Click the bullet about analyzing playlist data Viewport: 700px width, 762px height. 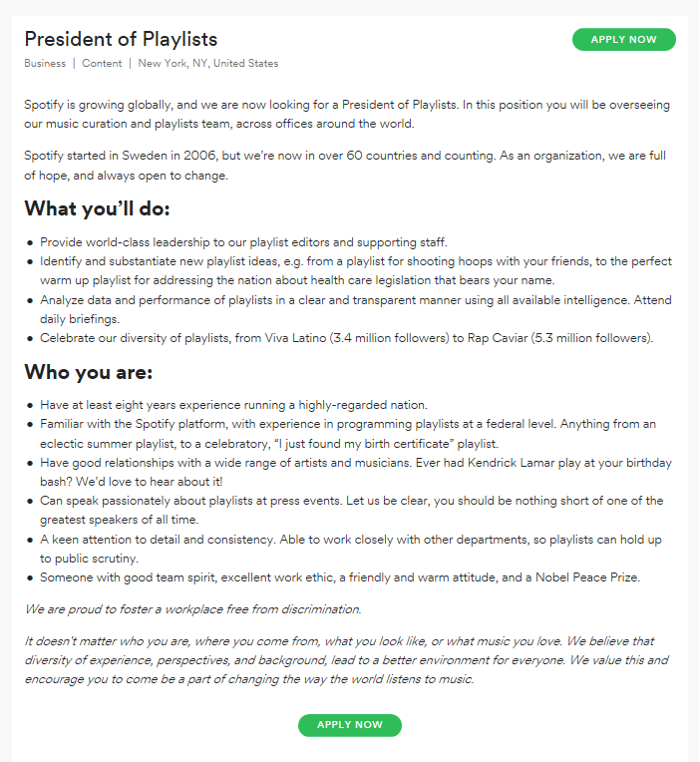click(x=355, y=309)
